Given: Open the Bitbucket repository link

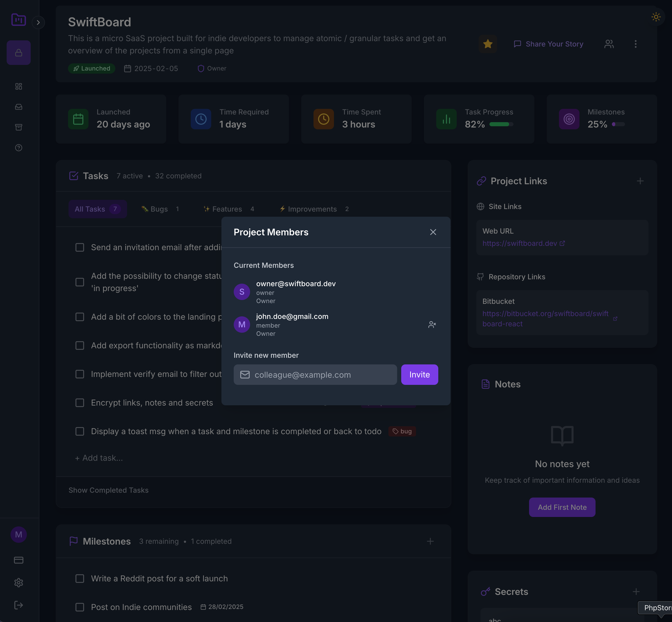Looking at the screenshot, I should click(545, 319).
